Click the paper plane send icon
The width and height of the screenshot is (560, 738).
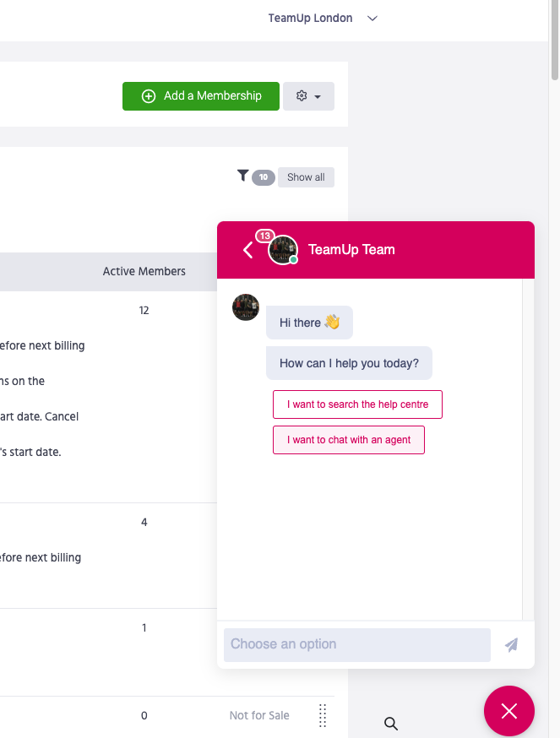(511, 645)
